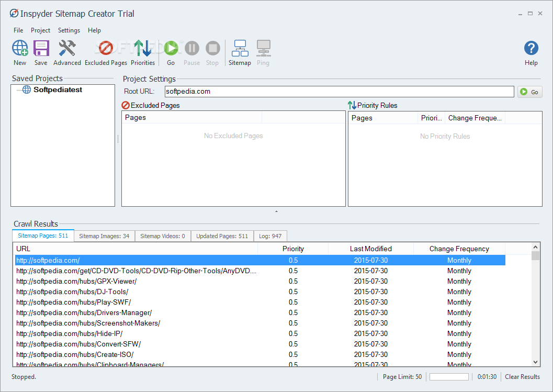Open the Log tab
Viewport: 553px width, 392px height.
270,236
